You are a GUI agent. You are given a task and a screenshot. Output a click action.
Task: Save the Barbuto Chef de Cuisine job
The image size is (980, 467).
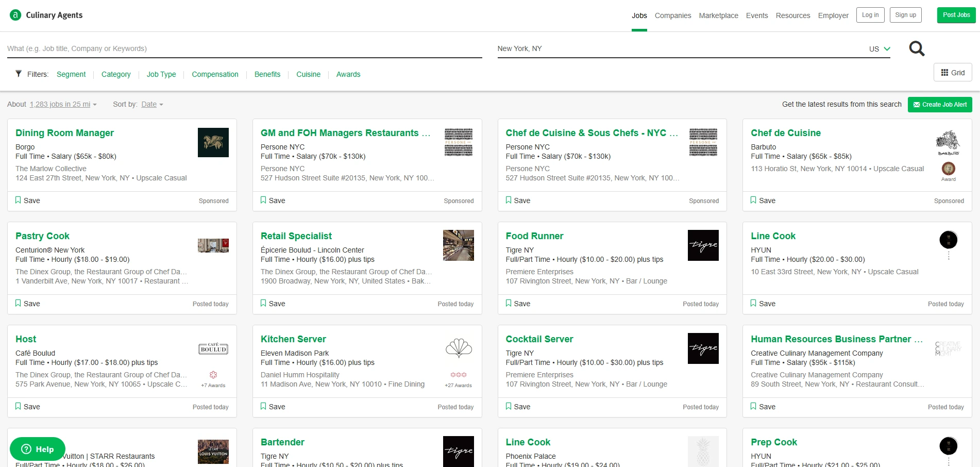tap(763, 201)
